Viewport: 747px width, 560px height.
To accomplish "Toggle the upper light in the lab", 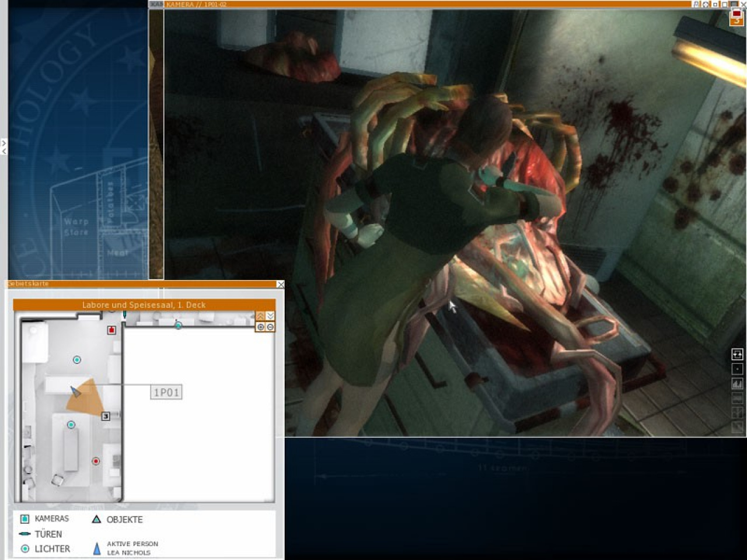I will point(76,360).
